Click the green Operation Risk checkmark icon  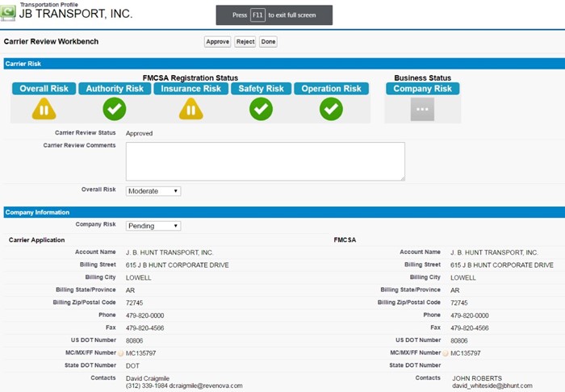point(331,109)
